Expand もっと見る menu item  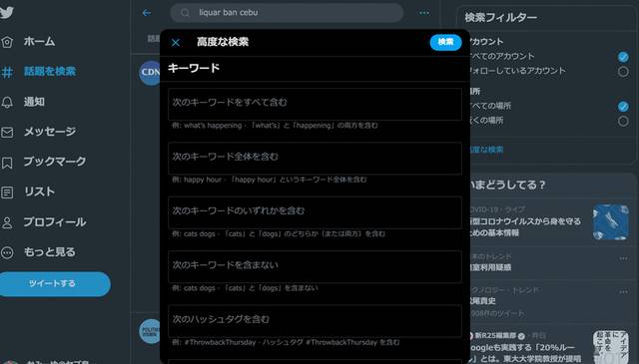pos(50,252)
